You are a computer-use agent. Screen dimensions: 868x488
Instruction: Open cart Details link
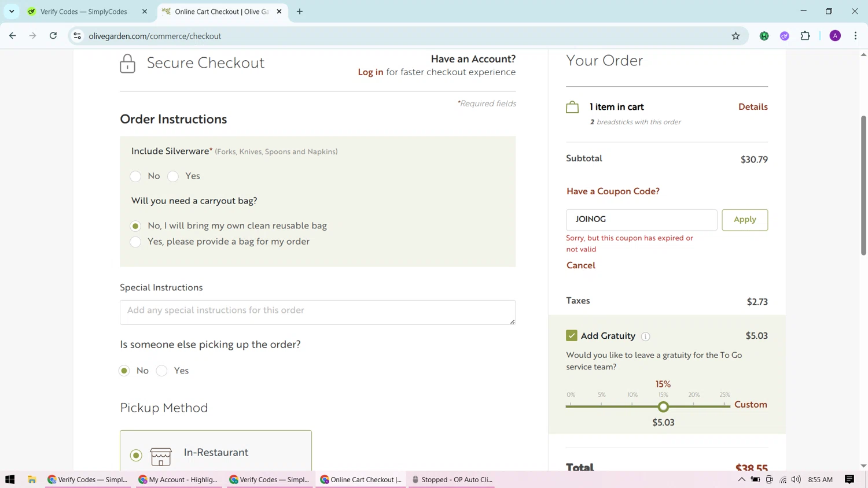(753, 107)
